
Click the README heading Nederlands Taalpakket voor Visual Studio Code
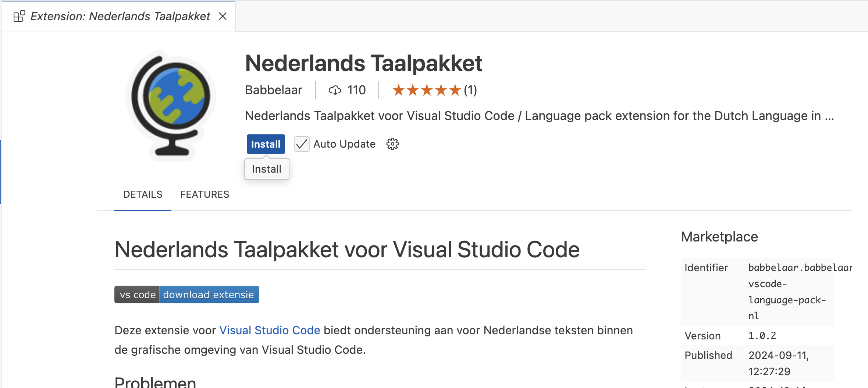(x=347, y=250)
